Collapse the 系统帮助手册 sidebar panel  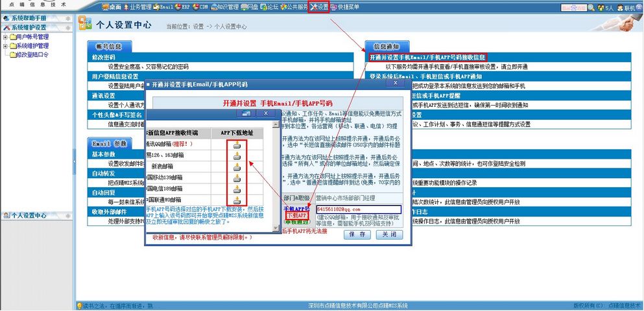point(69,18)
